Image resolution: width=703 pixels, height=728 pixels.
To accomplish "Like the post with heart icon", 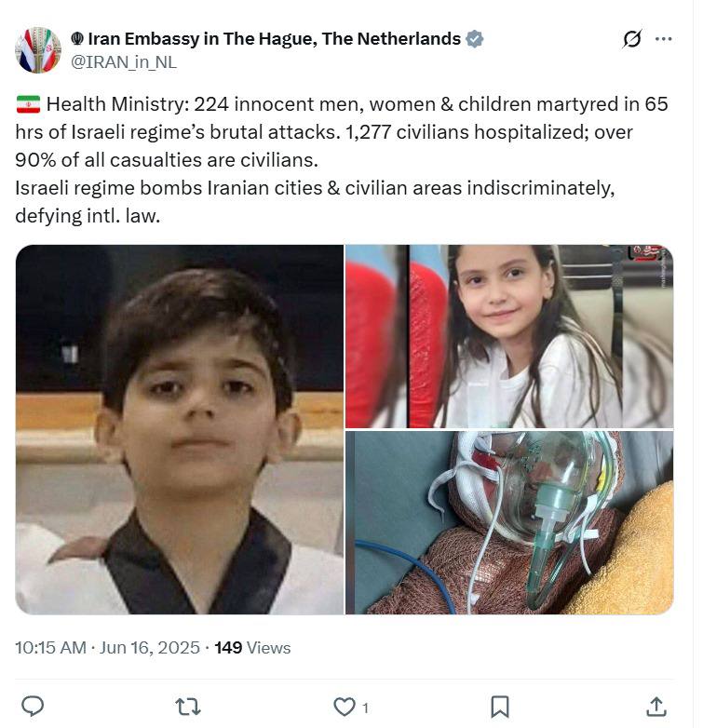I will 345,707.
